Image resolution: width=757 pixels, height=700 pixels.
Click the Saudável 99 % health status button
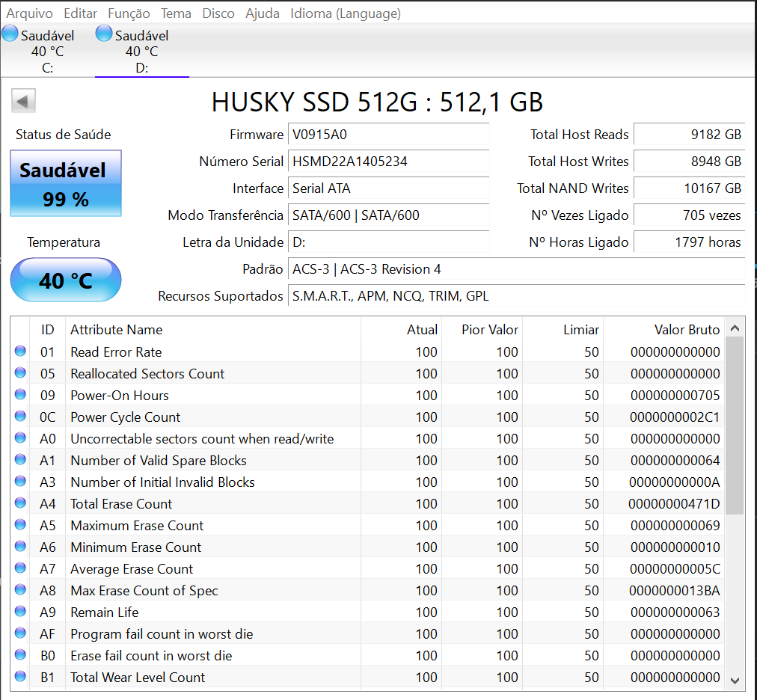[x=66, y=183]
